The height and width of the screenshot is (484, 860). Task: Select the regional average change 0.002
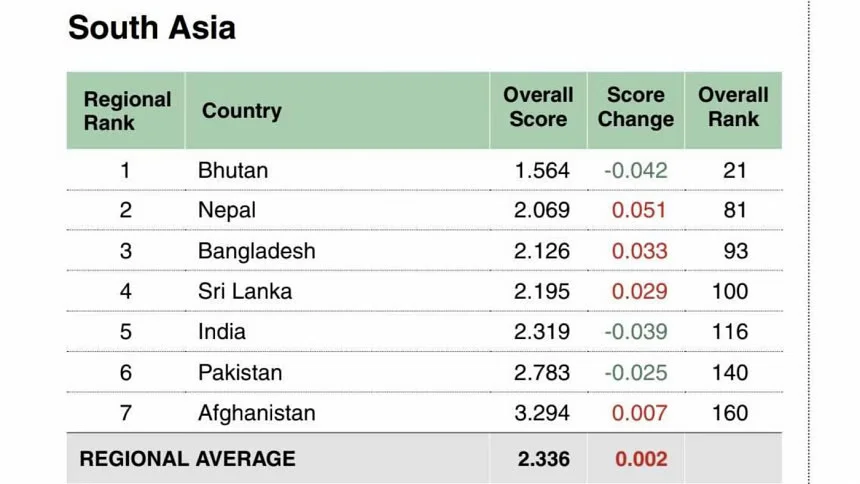(641, 459)
